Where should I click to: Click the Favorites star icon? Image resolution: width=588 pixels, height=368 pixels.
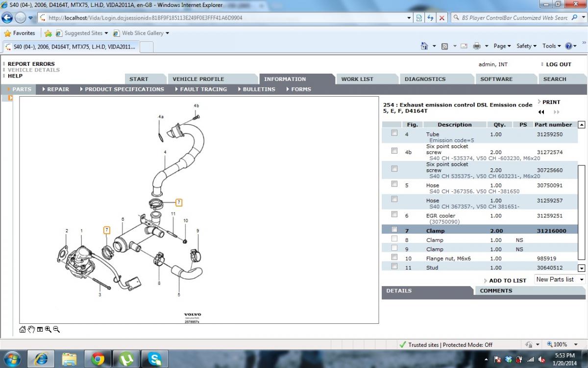click(x=7, y=33)
